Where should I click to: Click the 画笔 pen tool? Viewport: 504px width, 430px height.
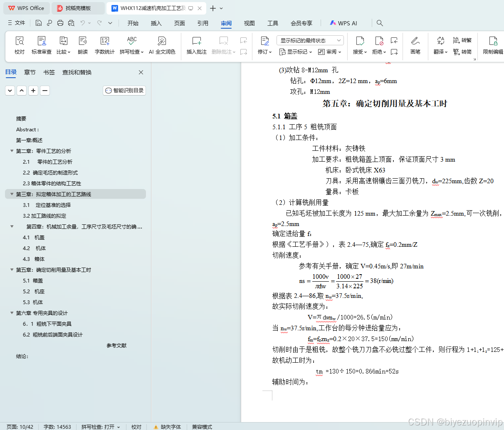[415, 45]
